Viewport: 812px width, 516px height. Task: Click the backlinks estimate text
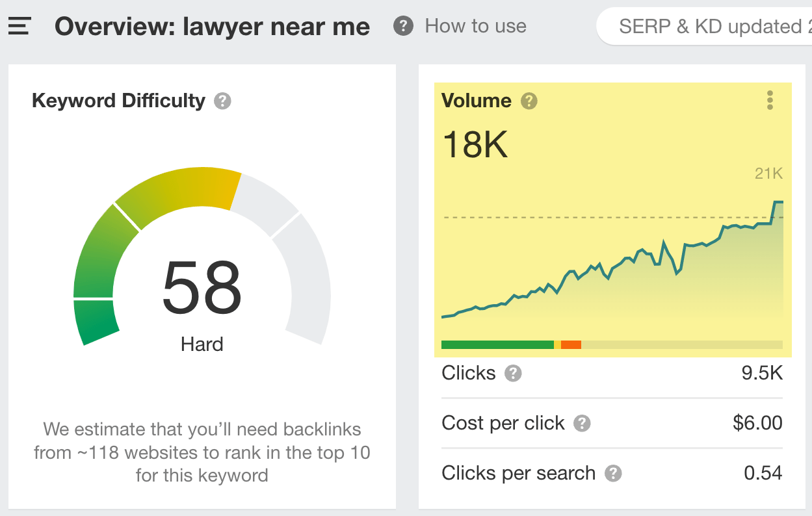202,453
